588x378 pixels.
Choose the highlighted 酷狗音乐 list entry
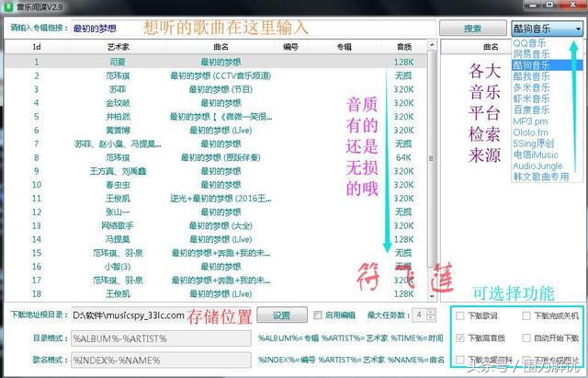[548, 65]
